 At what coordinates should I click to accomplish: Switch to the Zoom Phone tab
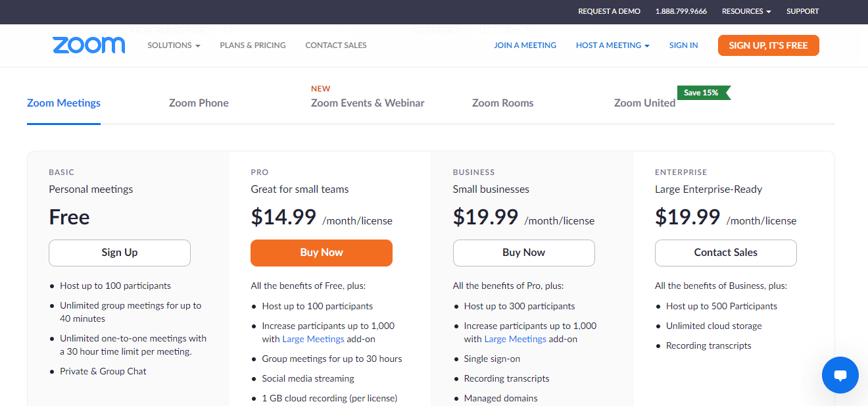[199, 103]
